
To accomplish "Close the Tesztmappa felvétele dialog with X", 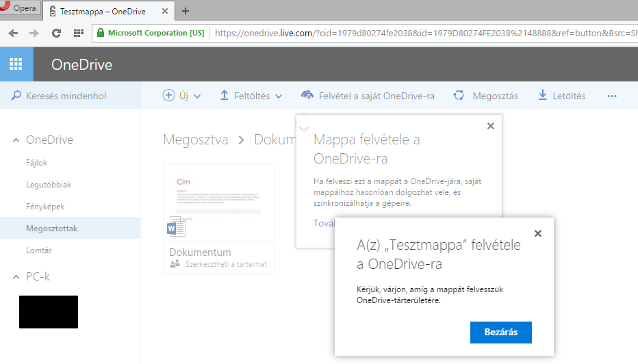I will click(x=538, y=233).
